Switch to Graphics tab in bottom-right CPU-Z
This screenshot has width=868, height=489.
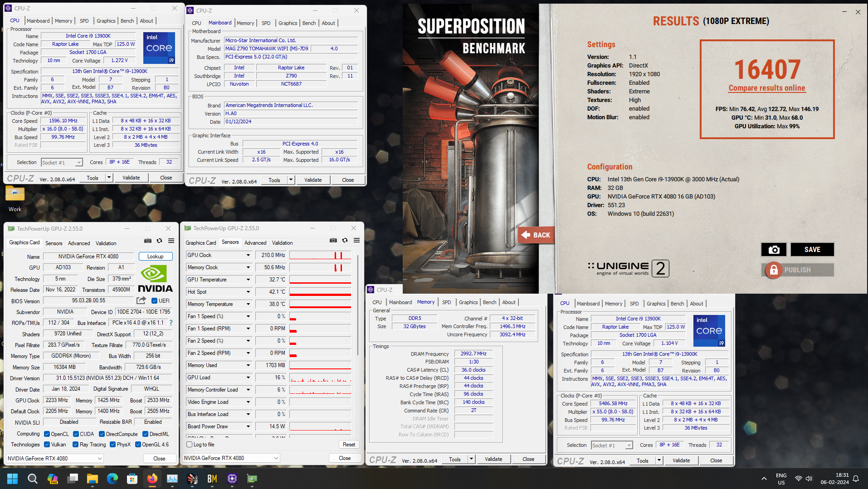coord(656,304)
